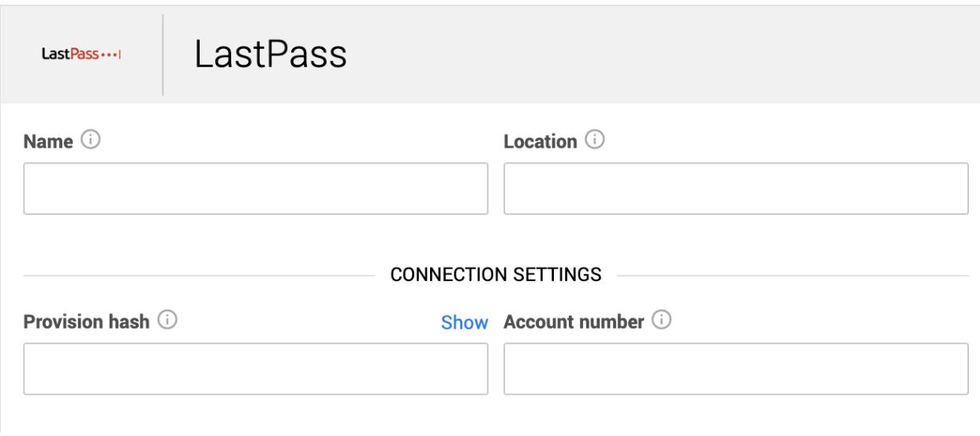
Task: Click the large LastPass title text
Action: [x=271, y=54]
